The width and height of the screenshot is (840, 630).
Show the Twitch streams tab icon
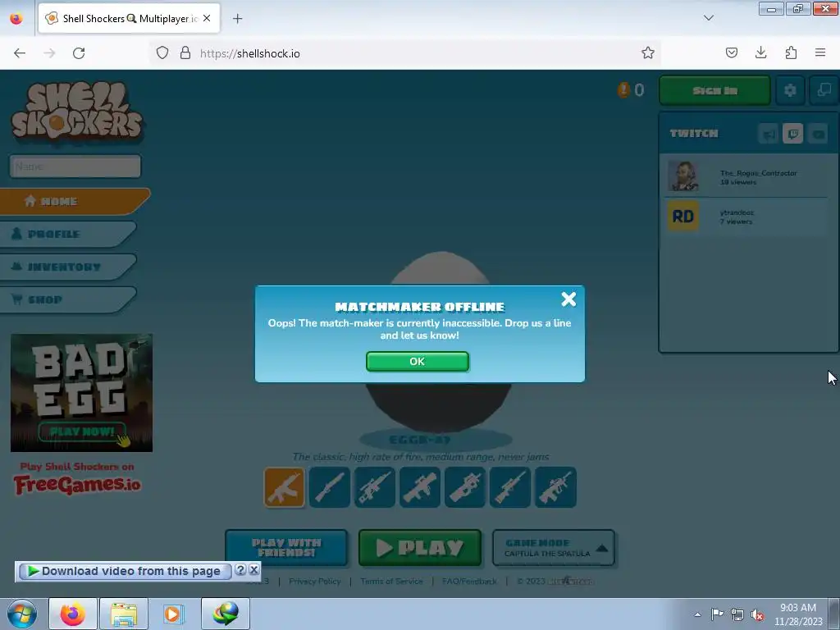tap(793, 134)
